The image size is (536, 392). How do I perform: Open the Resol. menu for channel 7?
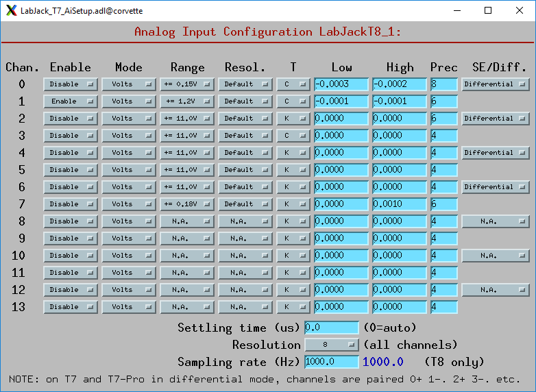pyautogui.click(x=245, y=204)
